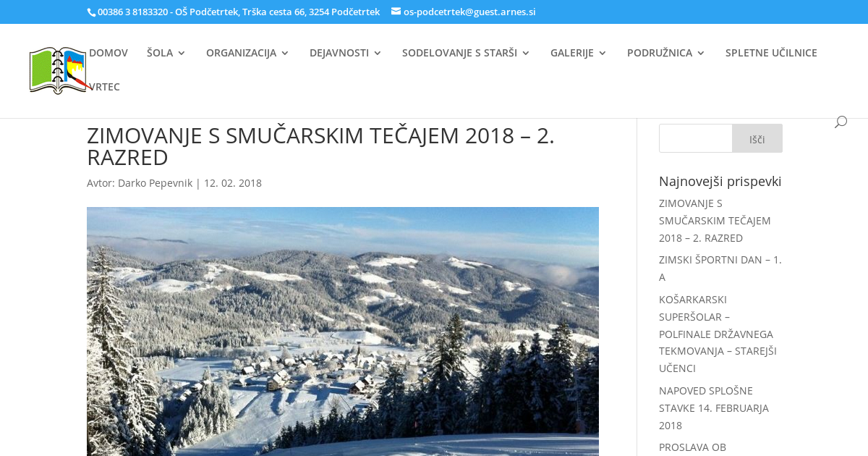Viewport: 868px width, 456px height.
Task: Open NAPOVED SPLOŠNE STAVKE post link
Action: tap(714, 408)
